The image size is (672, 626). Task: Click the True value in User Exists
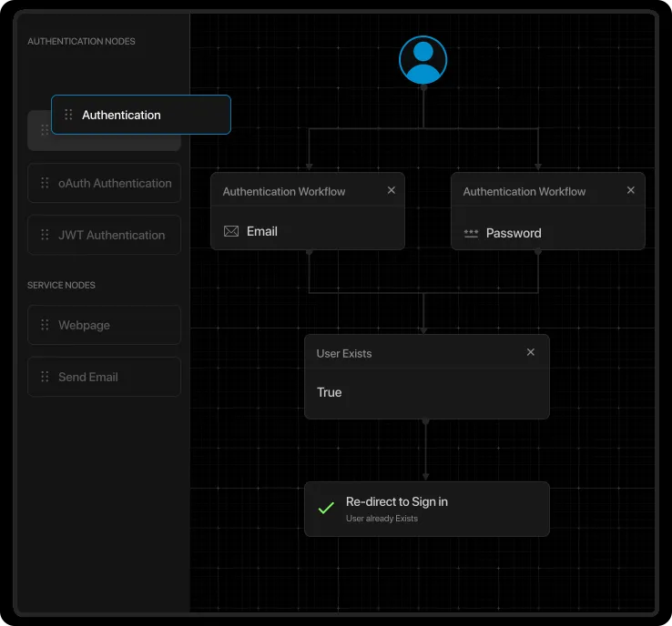coord(330,392)
